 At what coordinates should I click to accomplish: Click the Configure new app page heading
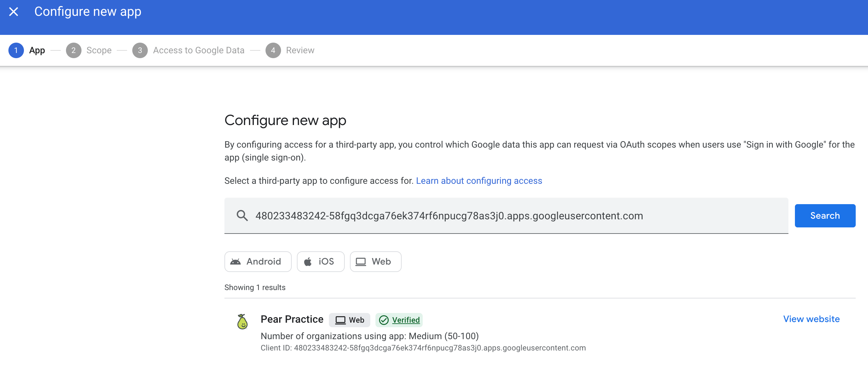pyautogui.click(x=285, y=120)
